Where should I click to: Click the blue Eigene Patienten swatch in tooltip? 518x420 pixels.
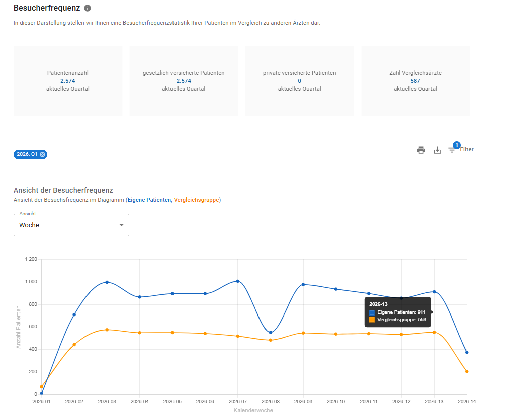click(372, 312)
